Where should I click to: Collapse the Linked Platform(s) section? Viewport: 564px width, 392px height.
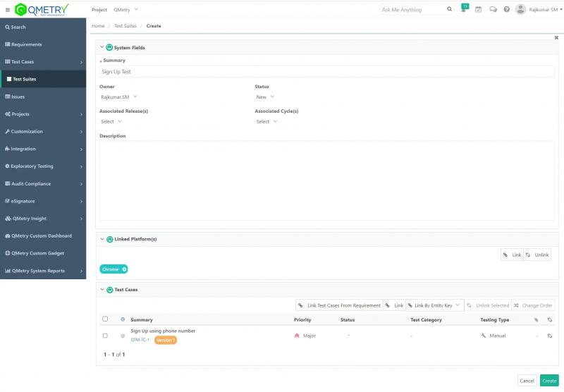102,239
